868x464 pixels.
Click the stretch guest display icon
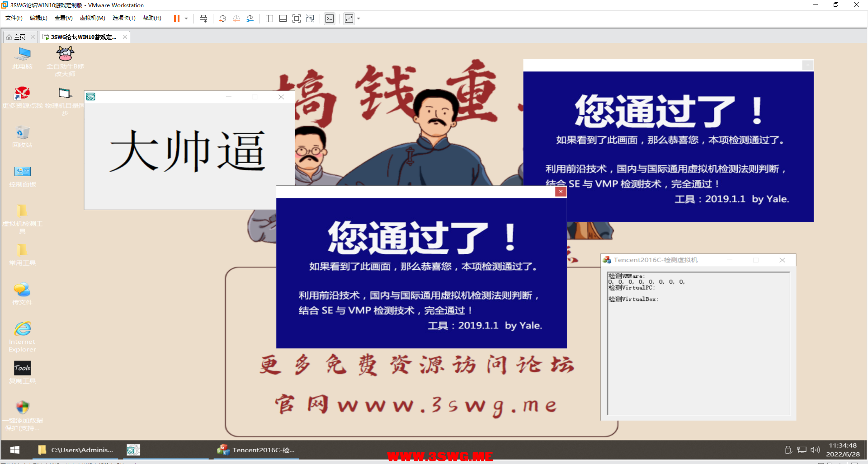(x=349, y=19)
